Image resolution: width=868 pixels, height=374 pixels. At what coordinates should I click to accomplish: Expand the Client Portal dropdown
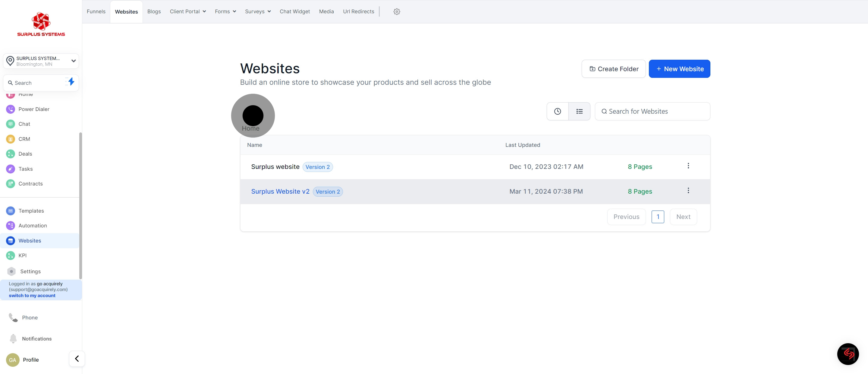187,11
